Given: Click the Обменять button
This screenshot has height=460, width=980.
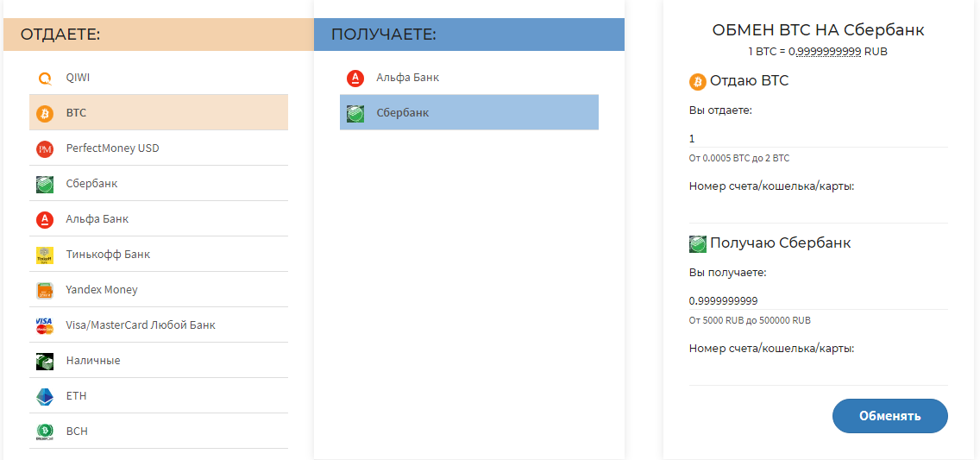Looking at the screenshot, I should [x=890, y=416].
